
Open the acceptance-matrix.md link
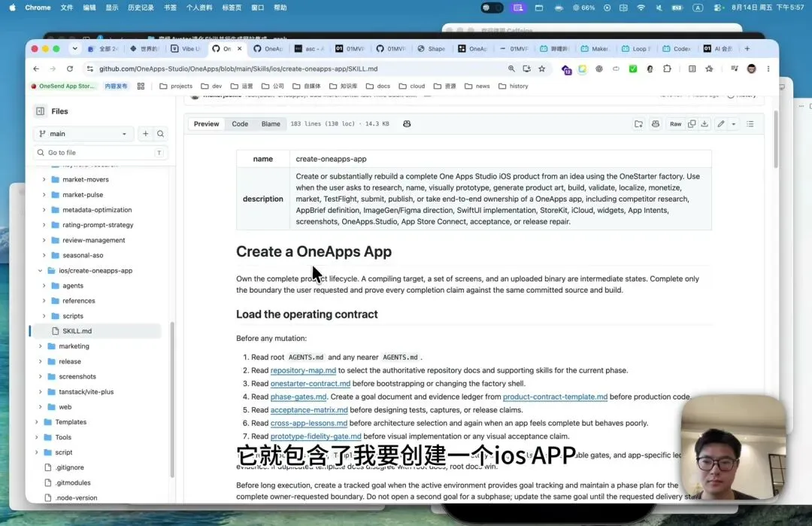(309, 409)
